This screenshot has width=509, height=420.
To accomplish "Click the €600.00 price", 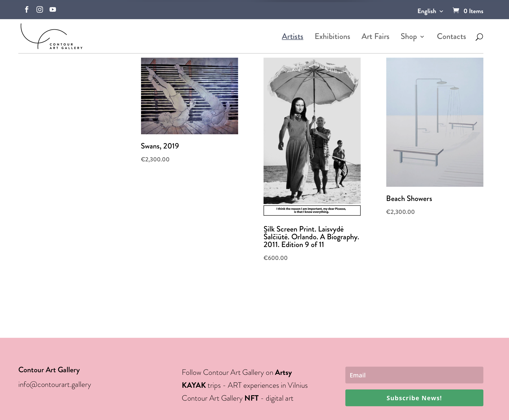I will [275, 258].
